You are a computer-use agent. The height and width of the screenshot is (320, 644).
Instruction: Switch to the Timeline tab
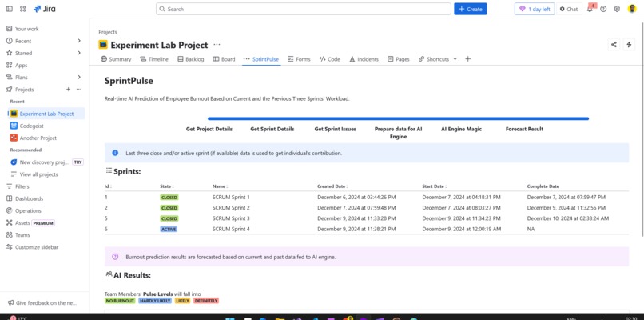(154, 59)
